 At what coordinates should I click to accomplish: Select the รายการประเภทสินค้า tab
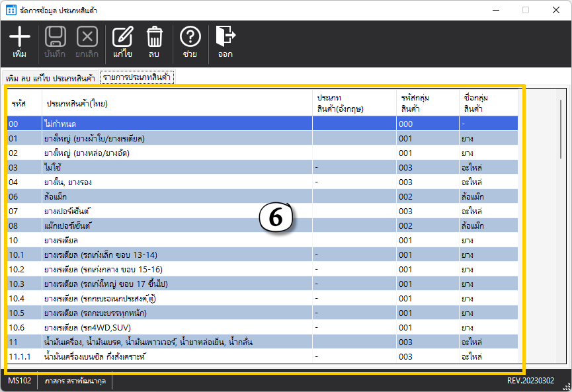tap(137, 77)
